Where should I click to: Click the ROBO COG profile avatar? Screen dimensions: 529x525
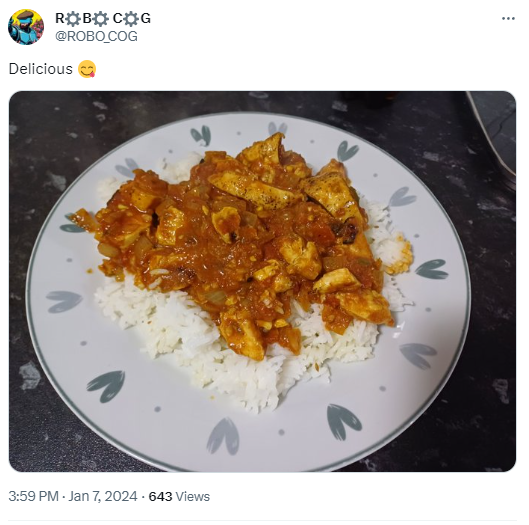26,27
